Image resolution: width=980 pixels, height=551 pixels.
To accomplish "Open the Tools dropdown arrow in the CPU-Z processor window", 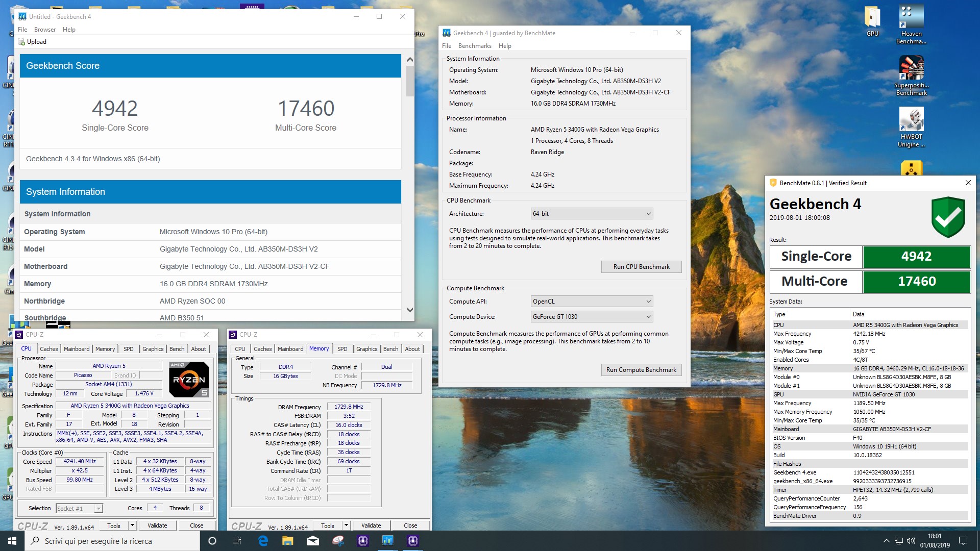I will (132, 525).
